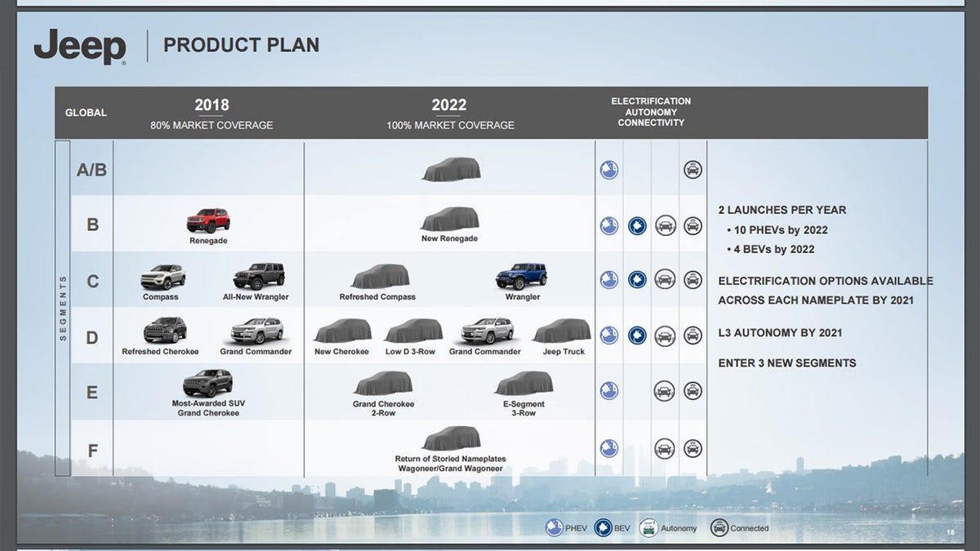Select the covered Jeep Truck image
The image size is (980, 551).
click(x=562, y=331)
